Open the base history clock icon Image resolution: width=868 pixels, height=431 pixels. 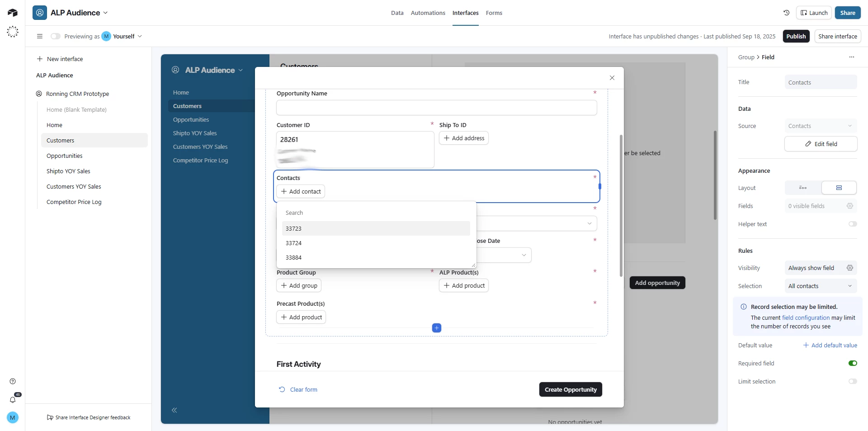coord(786,13)
